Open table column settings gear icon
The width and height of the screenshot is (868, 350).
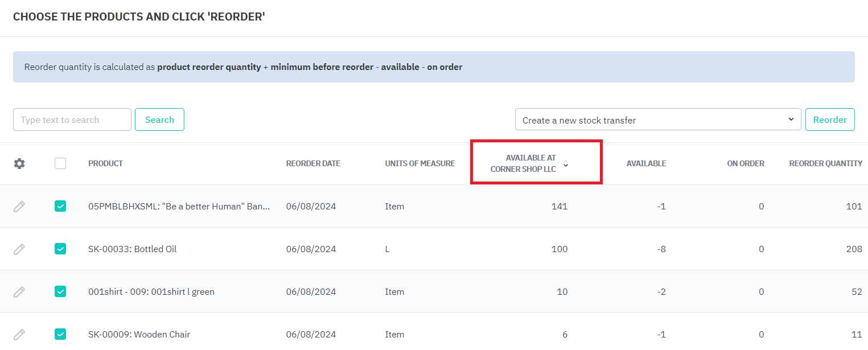(x=19, y=164)
